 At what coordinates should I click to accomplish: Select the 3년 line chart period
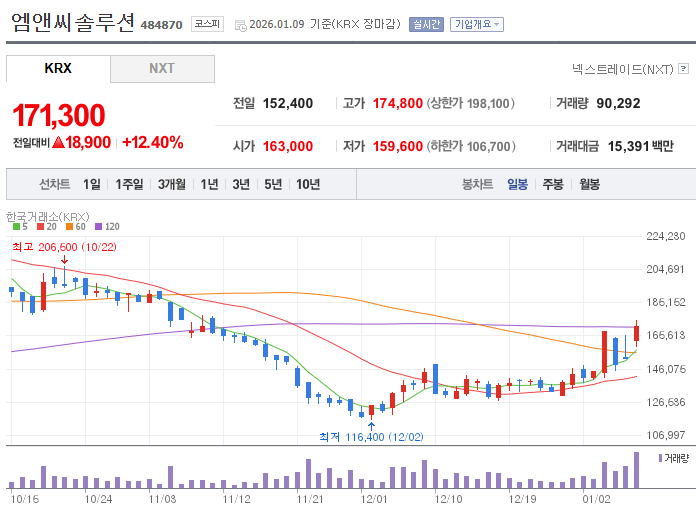[241, 184]
